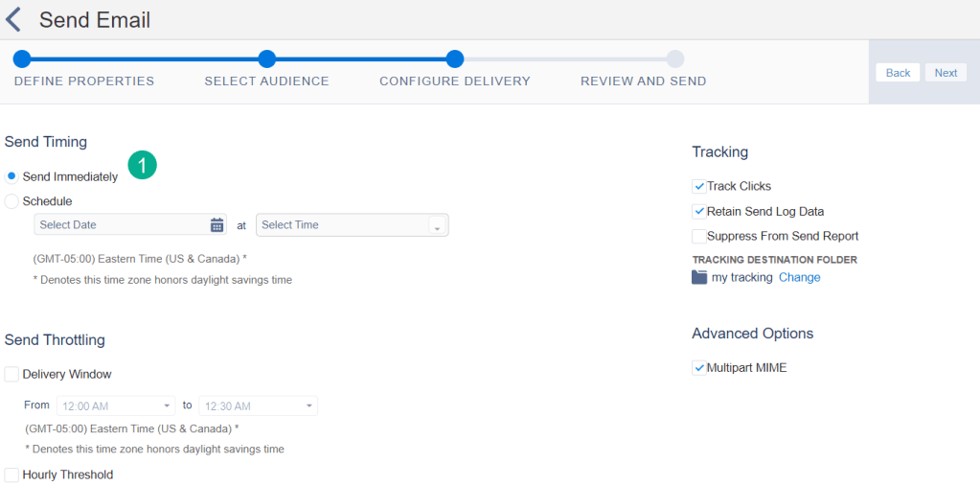
Task: Enable Suppress From Send Report
Action: (698, 236)
